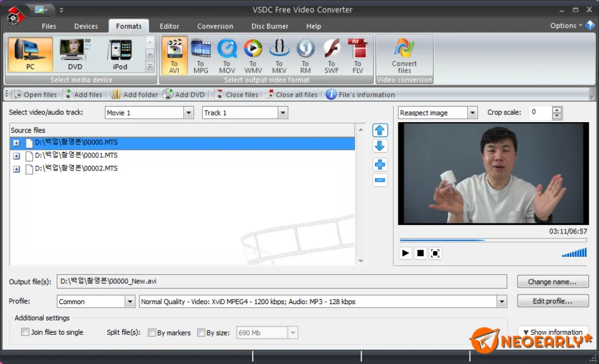Screen dimensions: 599x364
Task: Switch to the Editor tab
Action: pyautogui.click(x=170, y=26)
